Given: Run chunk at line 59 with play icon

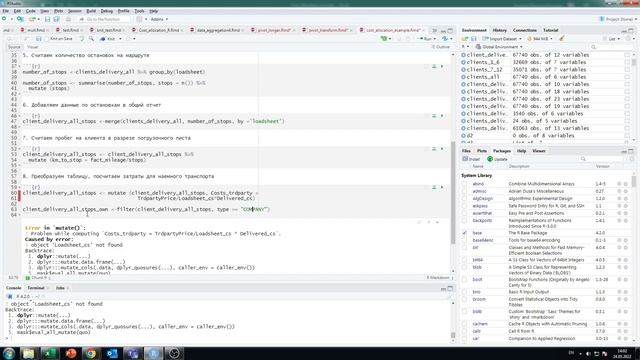Looking at the screenshot, I should pos(442,187).
